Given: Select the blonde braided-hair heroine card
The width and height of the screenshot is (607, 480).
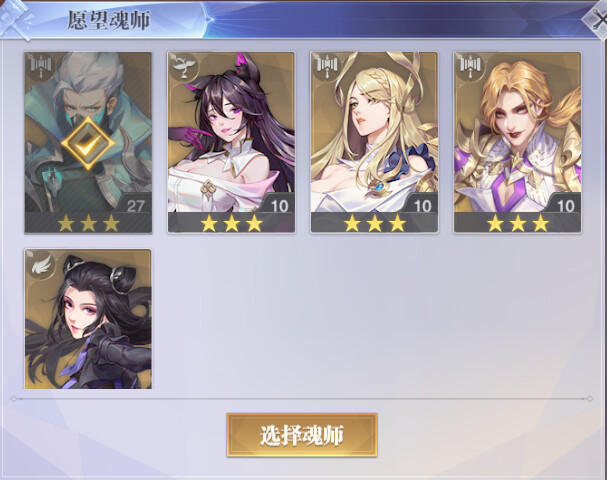Looking at the screenshot, I should (374, 142).
